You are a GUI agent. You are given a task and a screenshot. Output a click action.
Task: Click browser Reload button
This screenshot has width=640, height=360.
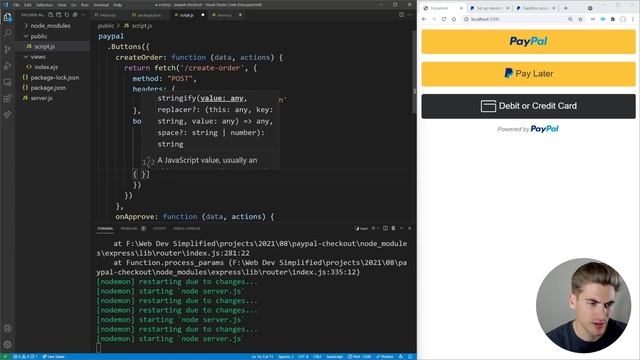click(x=444, y=19)
